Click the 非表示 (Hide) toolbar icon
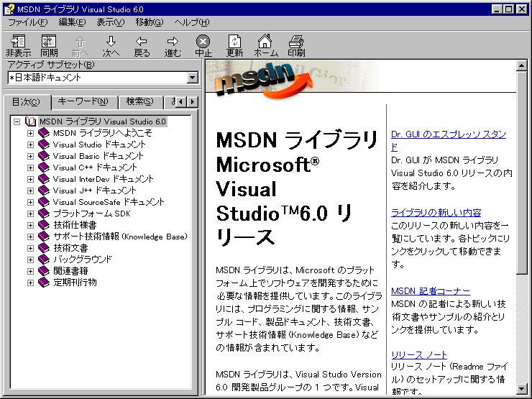Image resolution: width=532 pixels, height=399 pixels. click(18, 42)
